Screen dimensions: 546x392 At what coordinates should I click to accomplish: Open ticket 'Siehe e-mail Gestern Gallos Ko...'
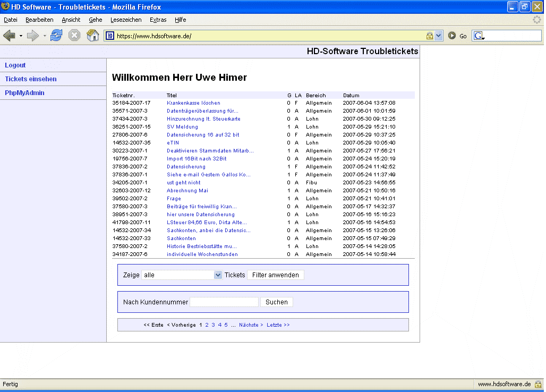pos(209,175)
